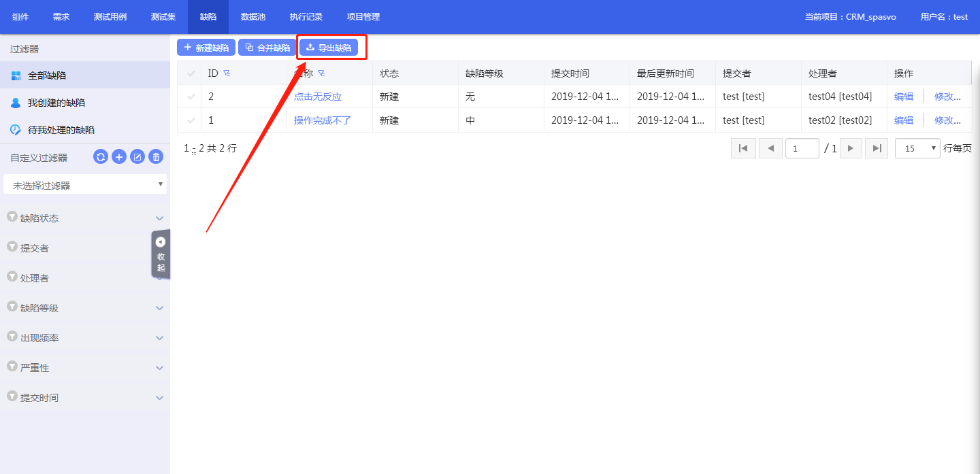
Task: Click the add custom filter plus icon
Action: click(119, 157)
